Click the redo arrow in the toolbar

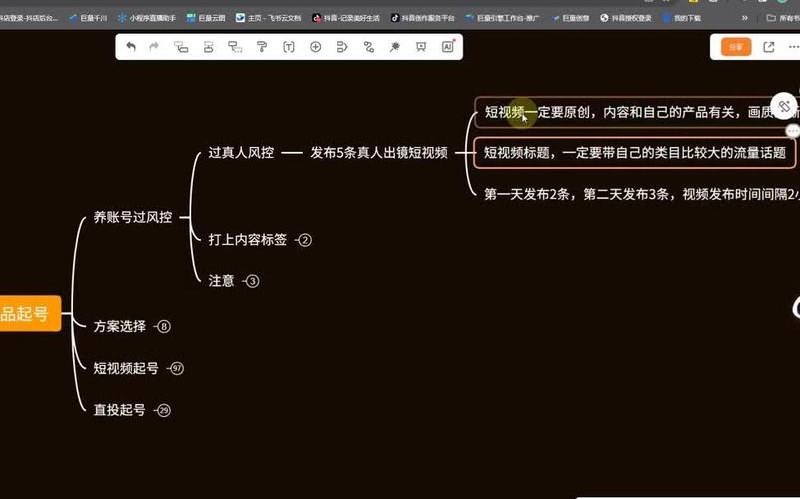click(x=154, y=47)
